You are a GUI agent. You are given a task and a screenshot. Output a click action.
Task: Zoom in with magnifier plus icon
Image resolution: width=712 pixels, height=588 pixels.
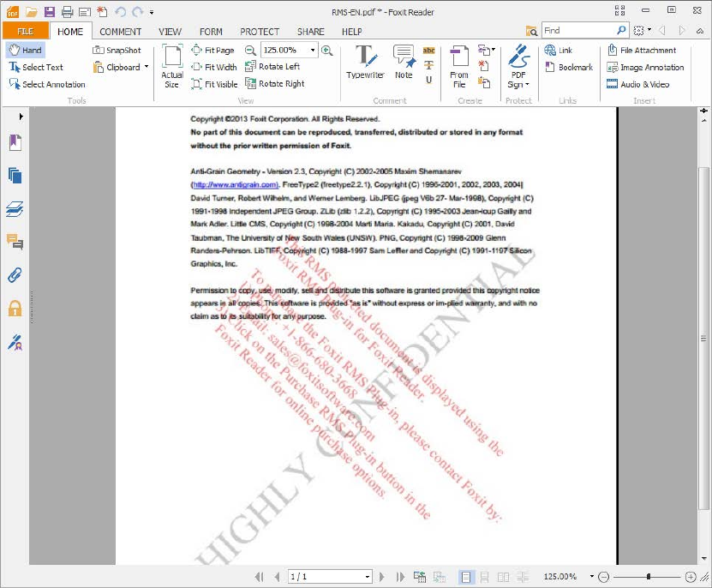[327, 50]
